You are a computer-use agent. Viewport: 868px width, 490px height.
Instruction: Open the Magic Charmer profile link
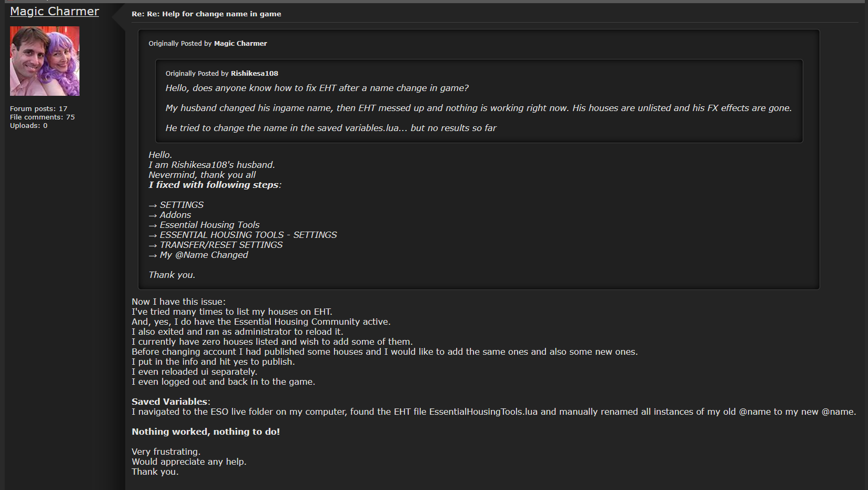(54, 12)
